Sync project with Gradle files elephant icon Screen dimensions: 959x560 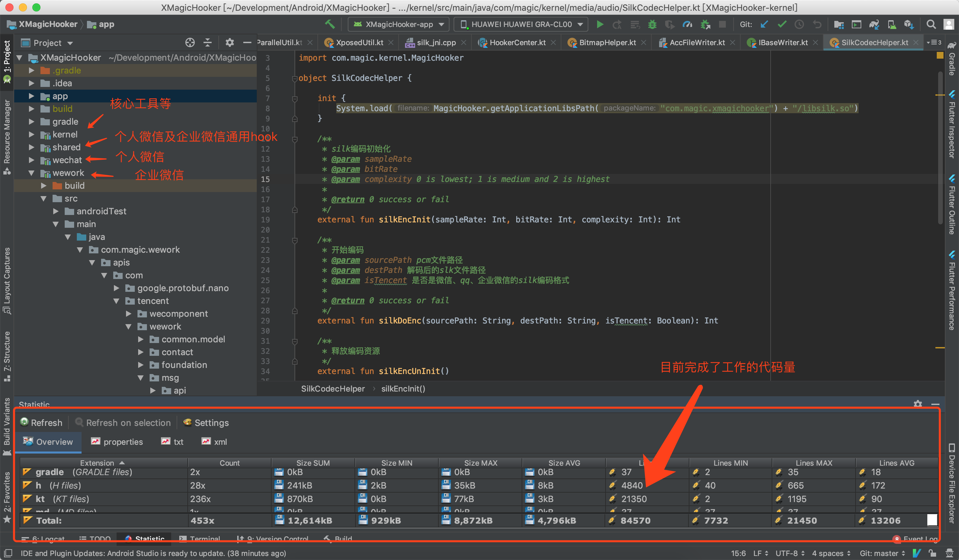[x=874, y=24]
